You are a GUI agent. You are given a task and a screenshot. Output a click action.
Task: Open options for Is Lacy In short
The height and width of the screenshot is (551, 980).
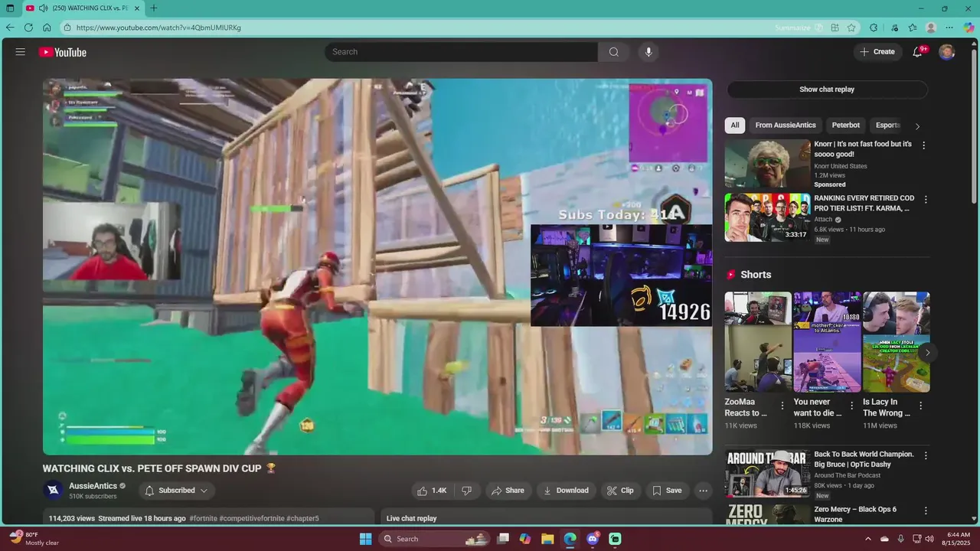(920, 406)
